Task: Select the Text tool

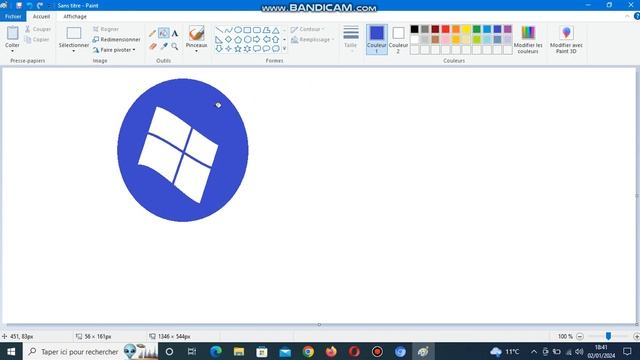Action: [x=175, y=33]
